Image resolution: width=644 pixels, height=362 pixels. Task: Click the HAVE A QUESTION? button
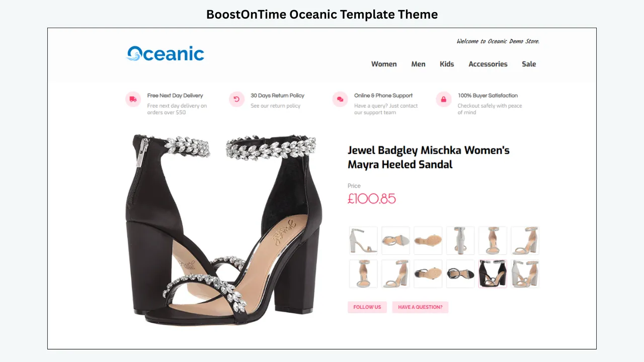click(420, 307)
